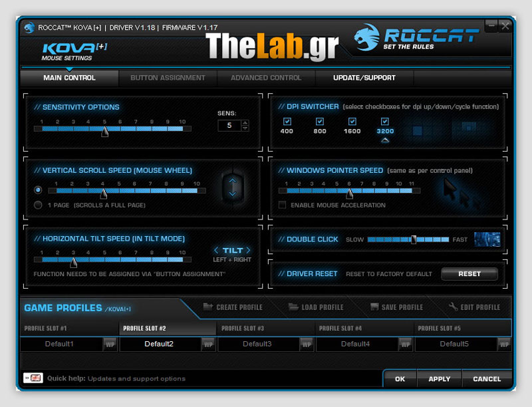Click the double click speed slider handle
Viewport: 532px width, 407px height.
click(x=413, y=240)
